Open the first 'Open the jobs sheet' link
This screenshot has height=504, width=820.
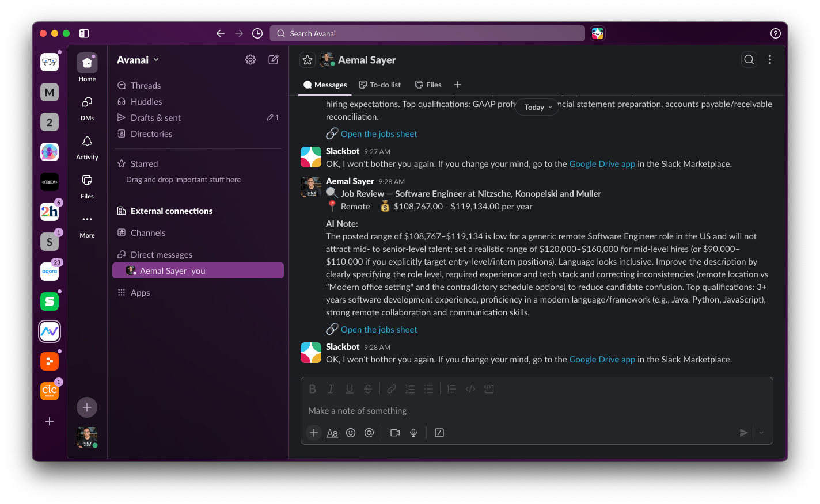pos(379,133)
